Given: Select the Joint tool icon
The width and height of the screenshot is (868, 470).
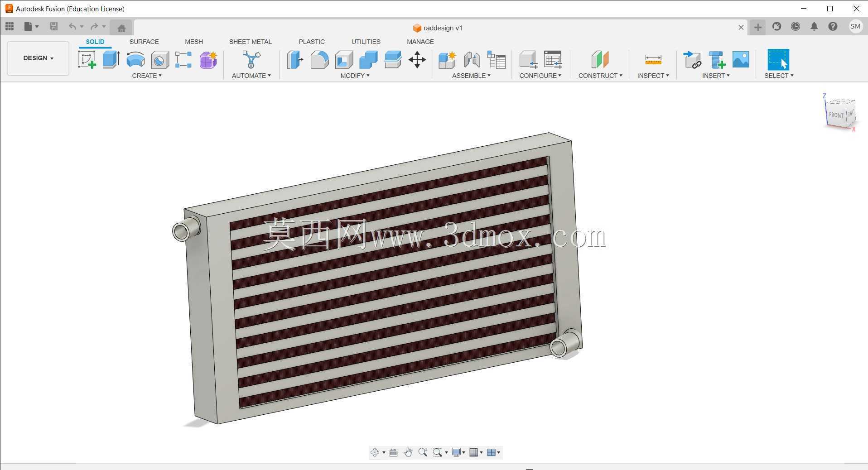Looking at the screenshot, I should [472, 59].
